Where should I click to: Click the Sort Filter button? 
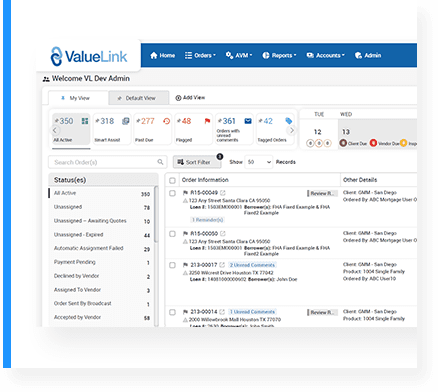coord(197,162)
